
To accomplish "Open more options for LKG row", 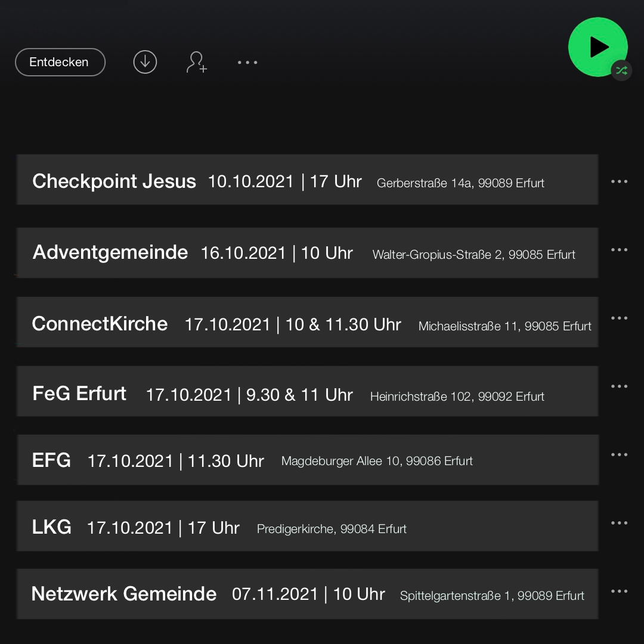I will [619, 523].
